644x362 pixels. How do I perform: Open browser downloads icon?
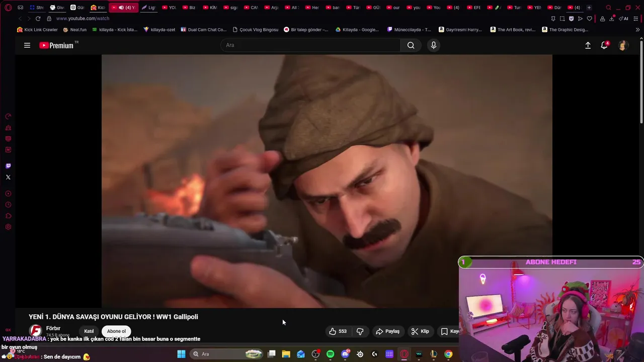[611, 19]
